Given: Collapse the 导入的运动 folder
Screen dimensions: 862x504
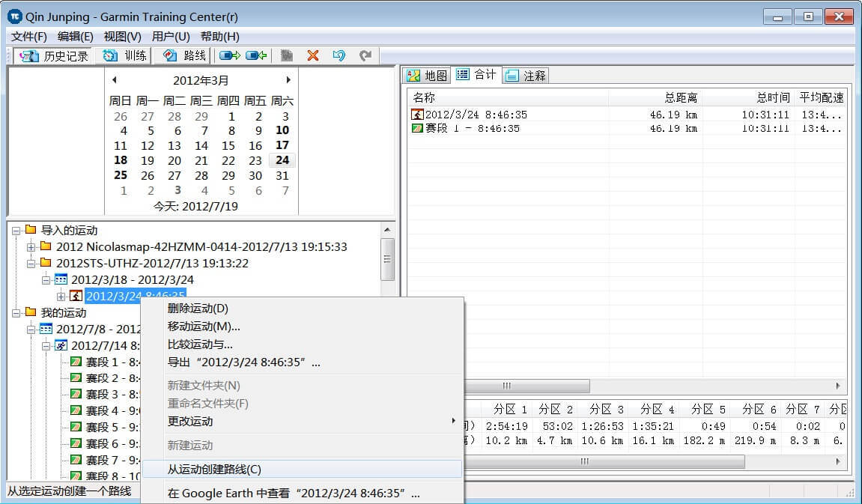Looking at the screenshot, I should [x=16, y=231].
